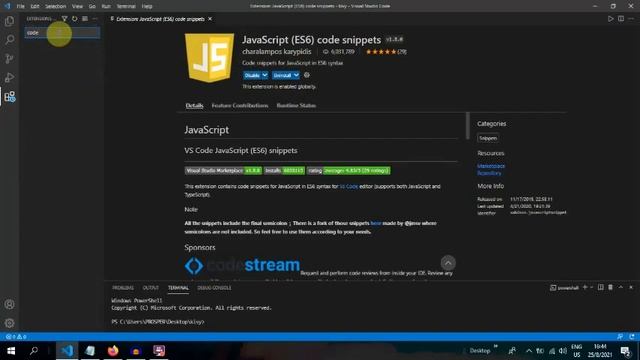Screen dimensions: 640x360
Task: Open the Terminal menu
Action: [x=126, y=6]
